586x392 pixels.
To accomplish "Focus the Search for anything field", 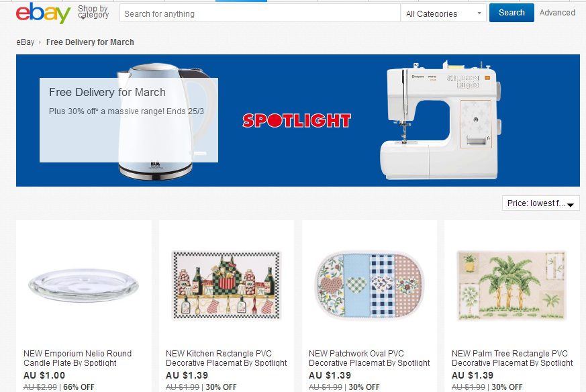I will [x=260, y=14].
